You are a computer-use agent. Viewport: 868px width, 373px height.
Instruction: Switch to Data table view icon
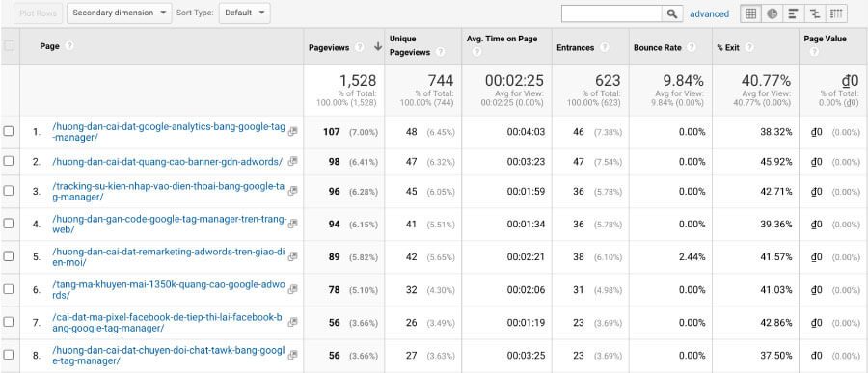pyautogui.click(x=750, y=13)
